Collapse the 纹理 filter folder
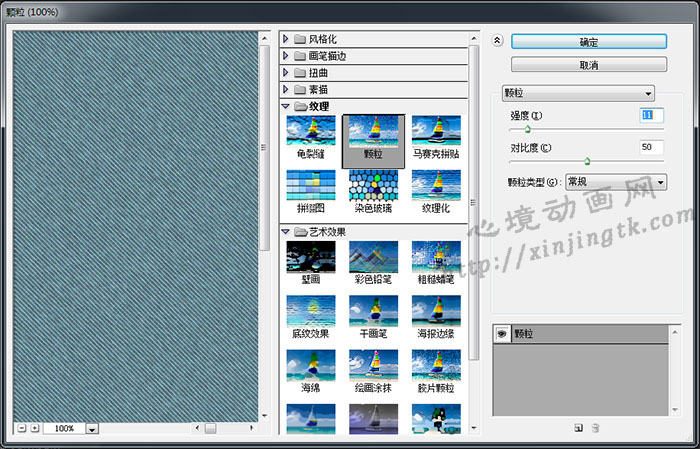Image resolution: width=700 pixels, height=449 pixels. (x=287, y=106)
